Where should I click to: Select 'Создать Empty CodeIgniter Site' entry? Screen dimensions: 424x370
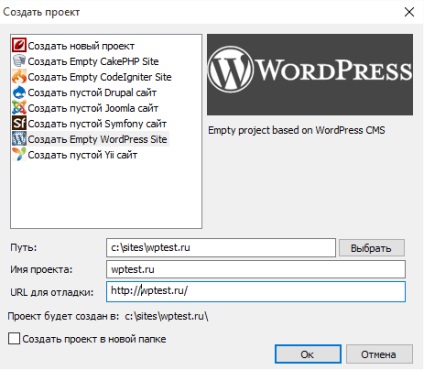pyautogui.click(x=99, y=77)
